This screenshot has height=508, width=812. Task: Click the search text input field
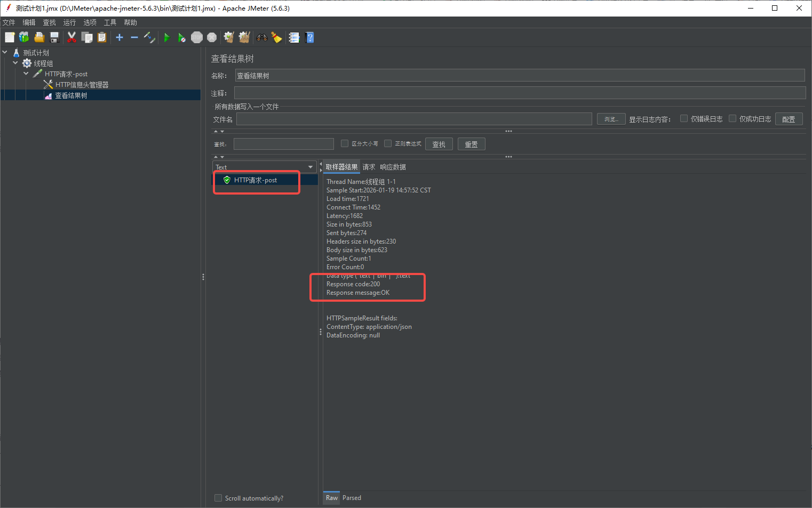[283, 144]
